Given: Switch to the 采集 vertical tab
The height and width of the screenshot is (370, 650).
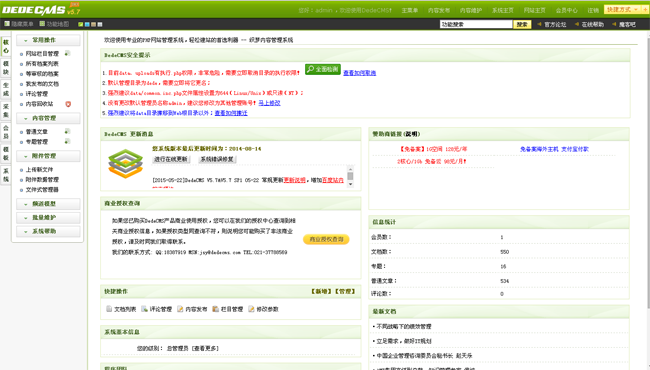Looking at the screenshot, I should coord(6,111).
